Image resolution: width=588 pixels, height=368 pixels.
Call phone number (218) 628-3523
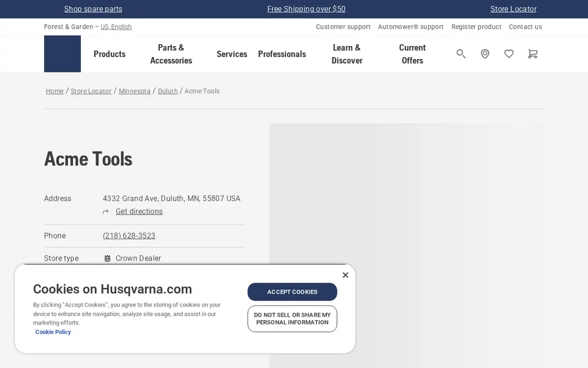pyautogui.click(x=129, y=236)
